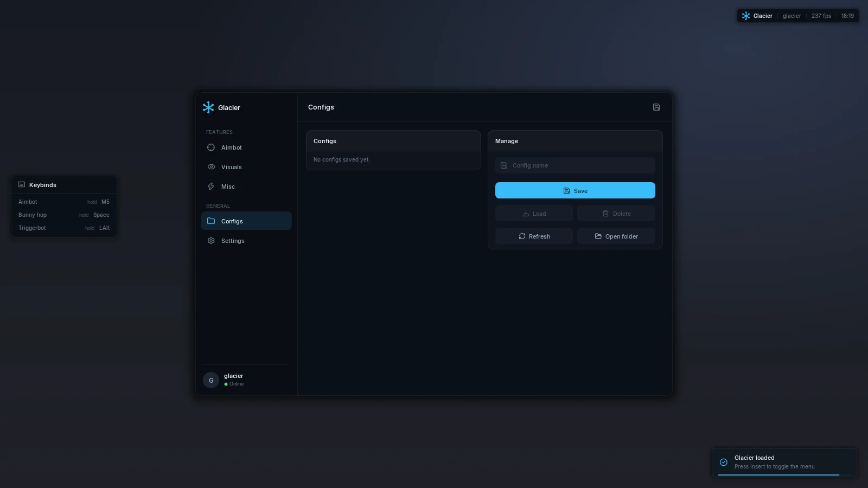
Task: Click the save icon in Configs header
Action: click(x=656, y=107)
